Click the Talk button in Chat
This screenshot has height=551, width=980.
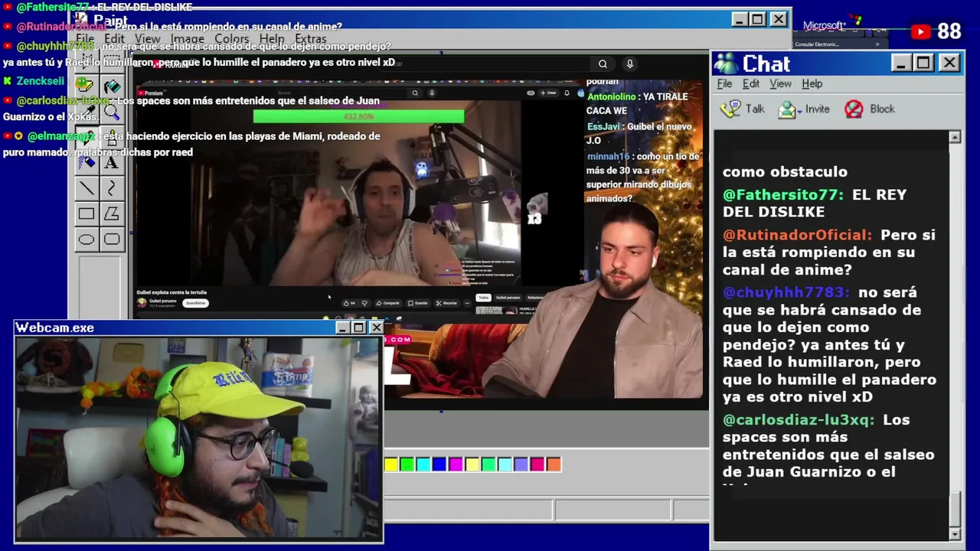743,109
